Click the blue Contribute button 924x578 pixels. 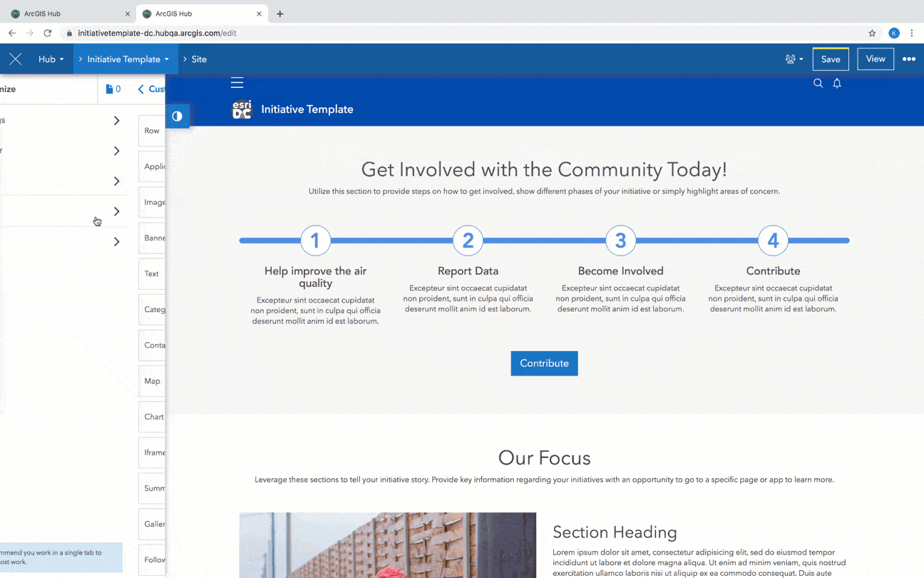coord(544,363)
